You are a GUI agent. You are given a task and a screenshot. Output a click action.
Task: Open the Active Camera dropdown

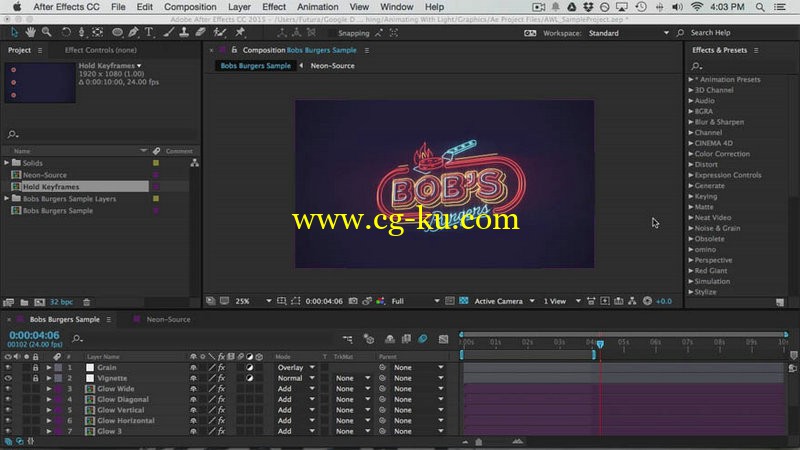[504, 301]
